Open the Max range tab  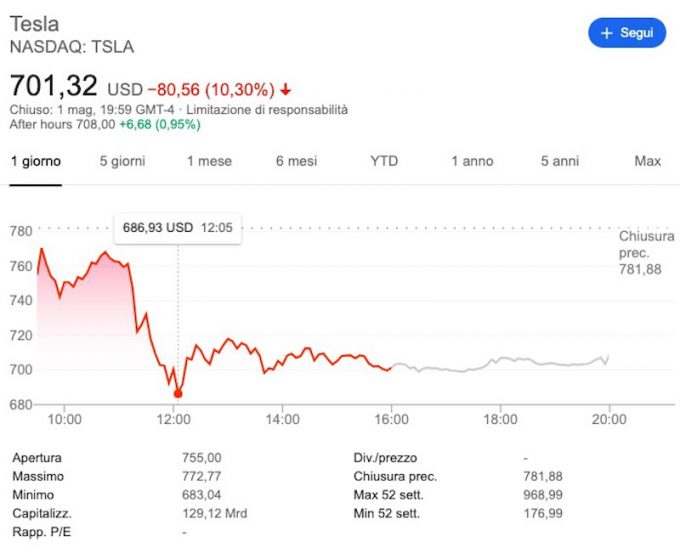pos(647,161)
